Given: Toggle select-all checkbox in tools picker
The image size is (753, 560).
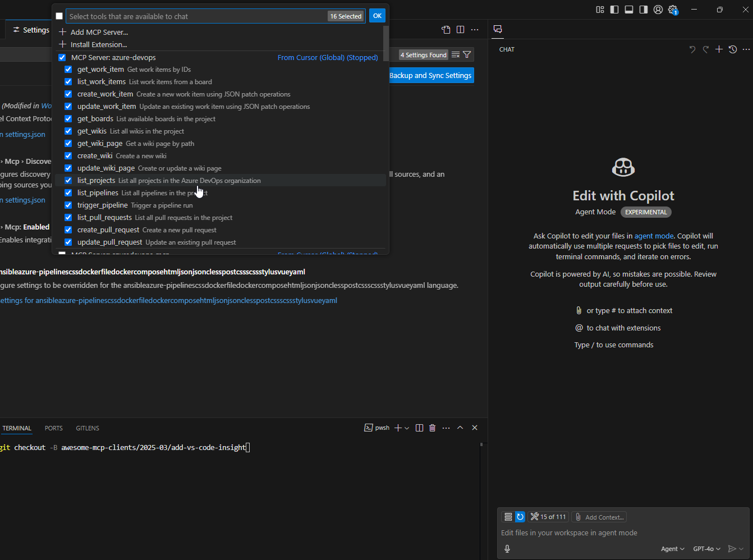Looking at the screenshot, I should tap(59, 16).
